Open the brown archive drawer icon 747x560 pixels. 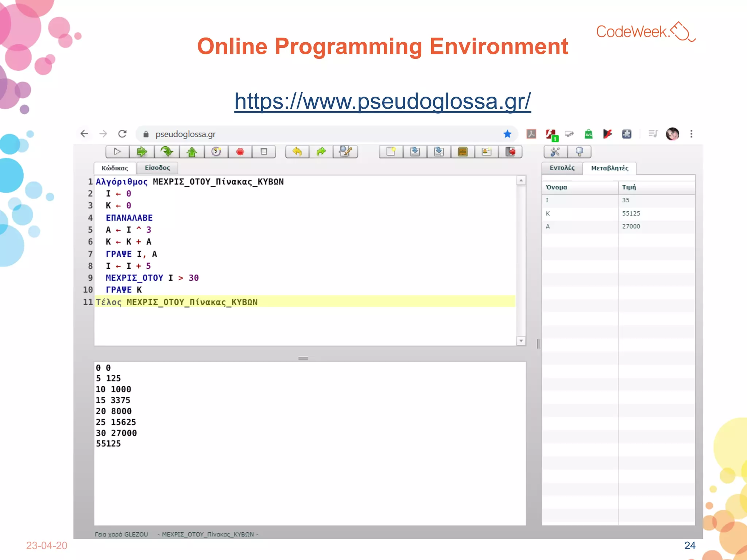(x=463, y=152)
